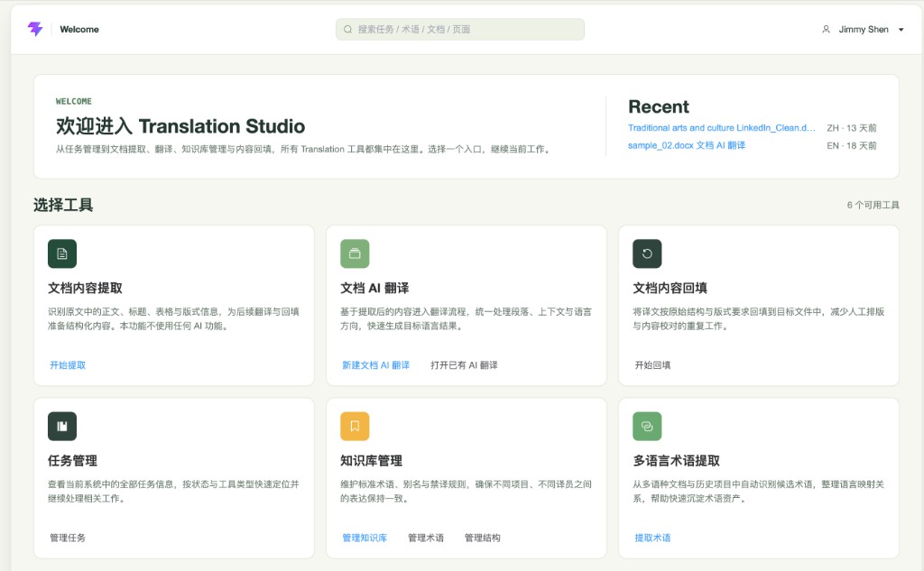924x571 pixels.
Task: Open the Jimmy Shen dropdown arrow
Action: [901, 30]
